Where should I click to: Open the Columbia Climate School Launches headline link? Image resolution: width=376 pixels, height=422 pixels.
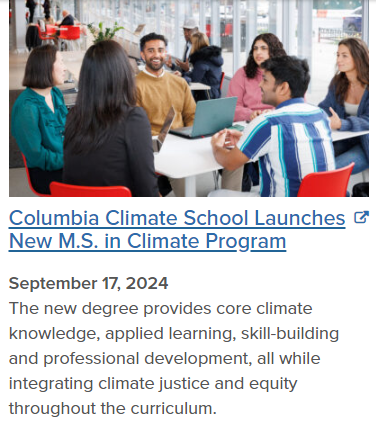coord(177,218)
